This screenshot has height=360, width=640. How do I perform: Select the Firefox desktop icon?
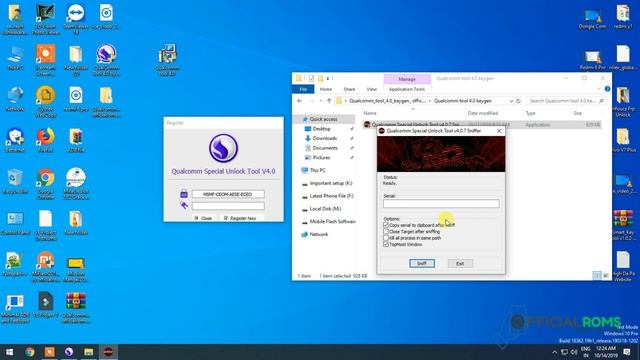[45, 140]
